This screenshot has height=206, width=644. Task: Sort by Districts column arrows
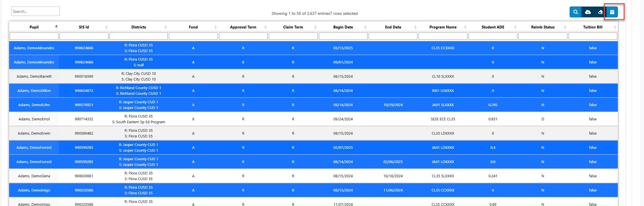(x=166, y=27)
